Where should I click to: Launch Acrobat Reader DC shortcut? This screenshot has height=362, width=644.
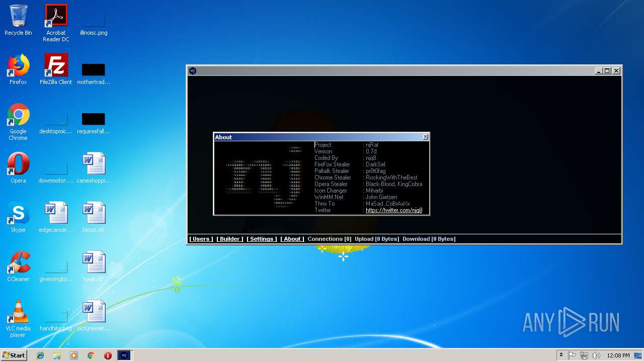coord(56,23)
